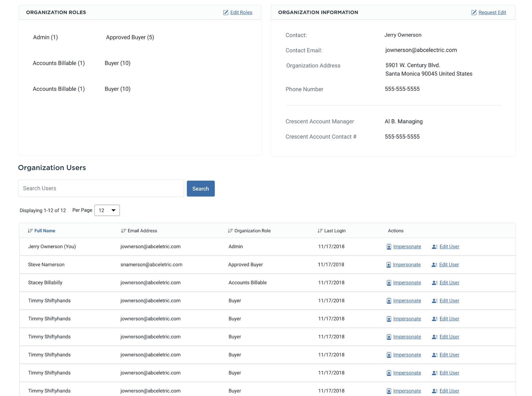532x396 pixels.
Task: Open Edit User link for Stacey Billabilly
Action: [449, 283]
